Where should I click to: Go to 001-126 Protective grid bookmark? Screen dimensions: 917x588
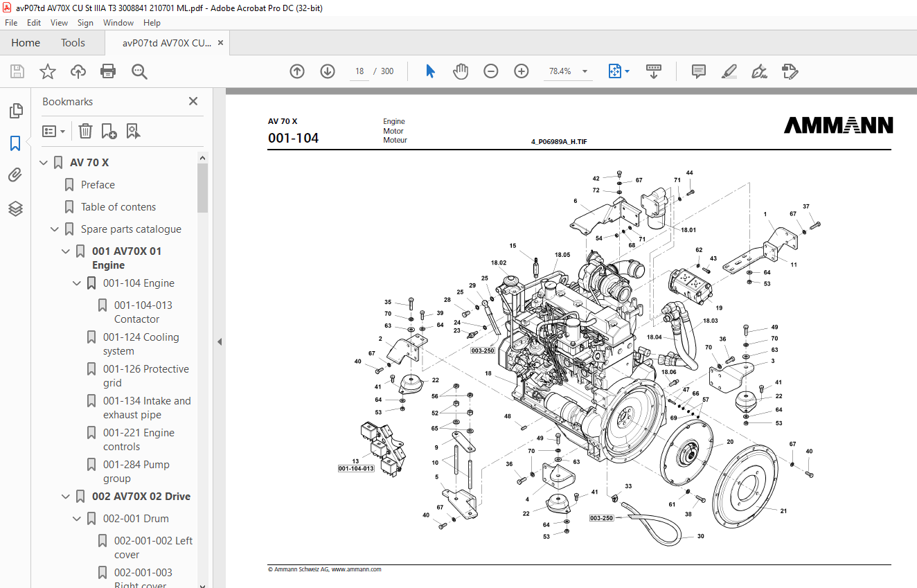146,376
